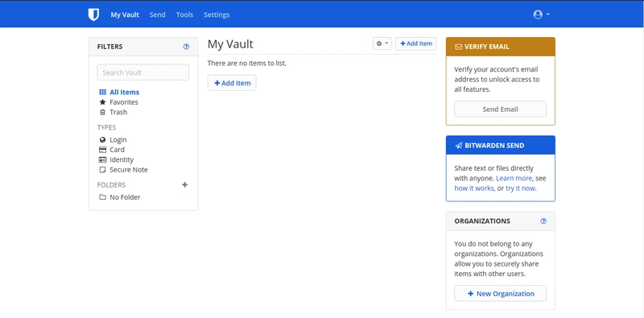
Task: Follow the Learn more link
Action: 514,178
